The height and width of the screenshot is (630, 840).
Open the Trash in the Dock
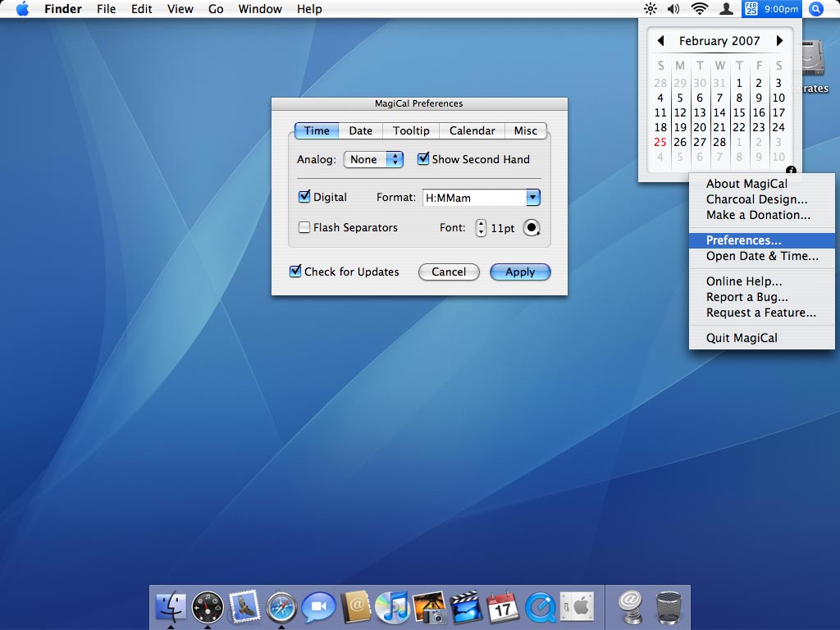click(669, 608)
